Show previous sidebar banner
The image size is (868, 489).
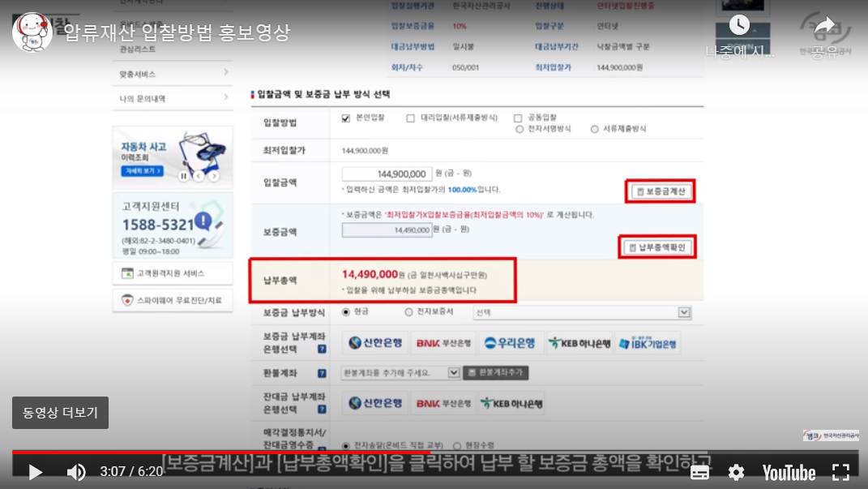click(199, 176)
